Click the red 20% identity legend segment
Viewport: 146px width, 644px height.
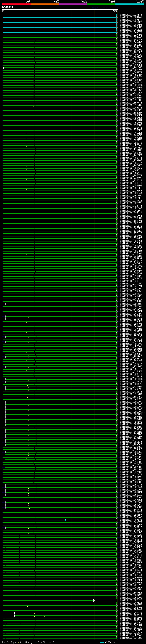[x=16, y=4]
